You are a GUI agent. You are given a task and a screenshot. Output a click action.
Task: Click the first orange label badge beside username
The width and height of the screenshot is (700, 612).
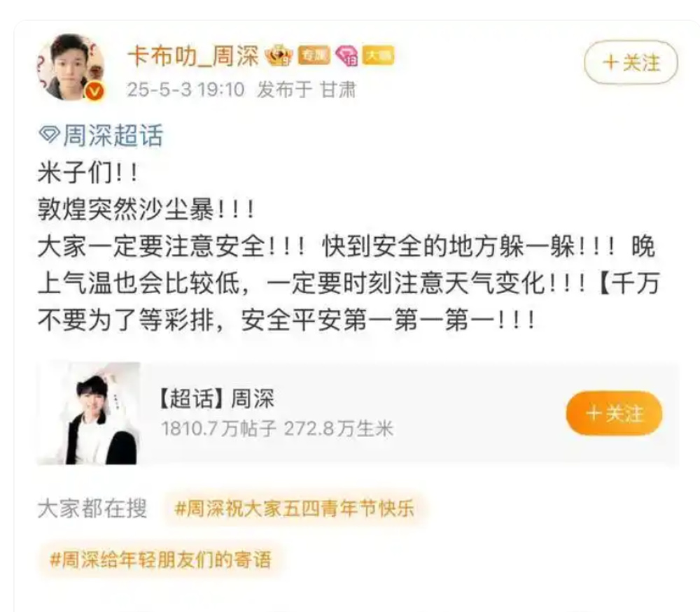coord(314,55)
